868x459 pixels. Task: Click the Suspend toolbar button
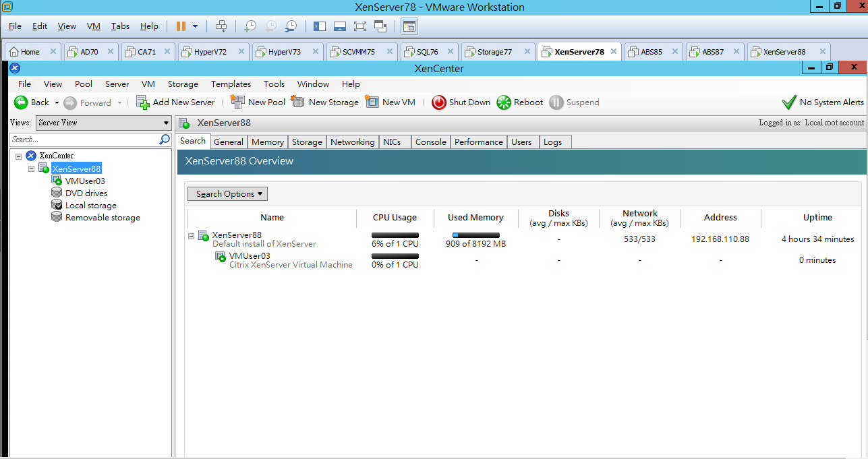click(574, 102)
